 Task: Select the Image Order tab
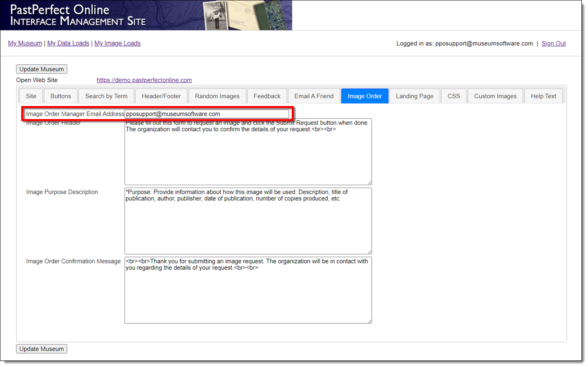coord(364,96)
